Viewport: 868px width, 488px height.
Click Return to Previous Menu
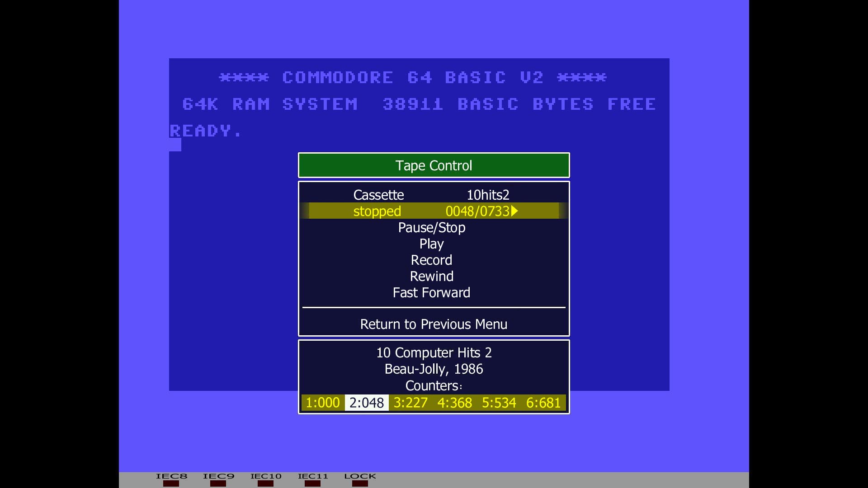click(434, 324)
